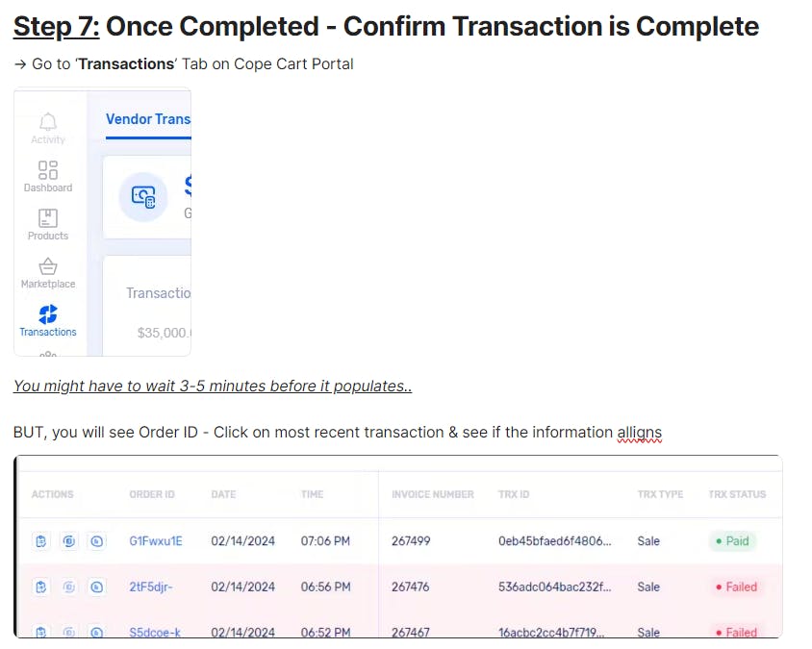The image size is (812, 649).
Task: Click the Paid status badge
Action: [x=732, y=541]
